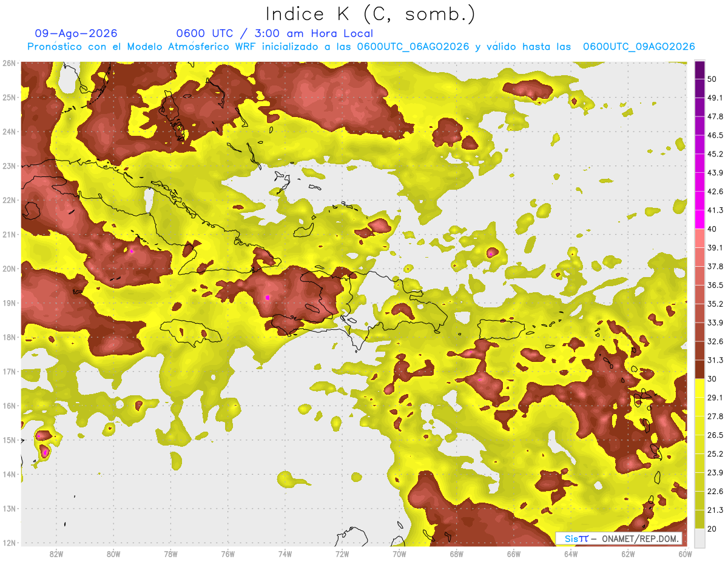Click the "64W" longitude label
The height and width of the screenshot is (562, 728).
(571, 554)
